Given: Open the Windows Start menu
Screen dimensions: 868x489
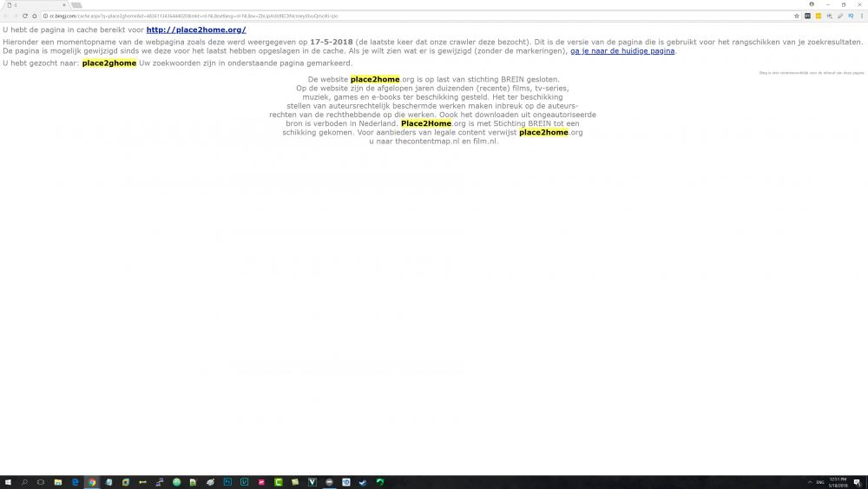Looking at the screenshot, I should click(x=7, y=482).
